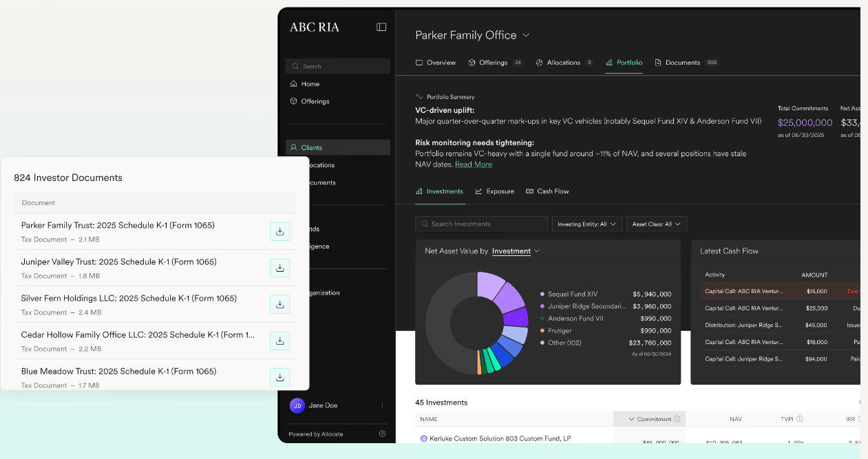The width and height of the screenshot is (868, 459).
Task: Download Juniper Valley Trust Schedule K-1
Action: point(279,268)
